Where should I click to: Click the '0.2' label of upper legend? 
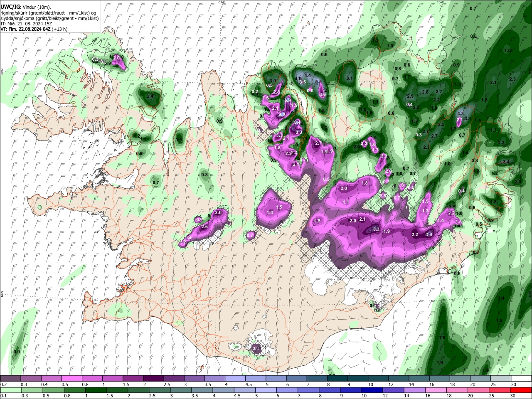pos(3,384)
